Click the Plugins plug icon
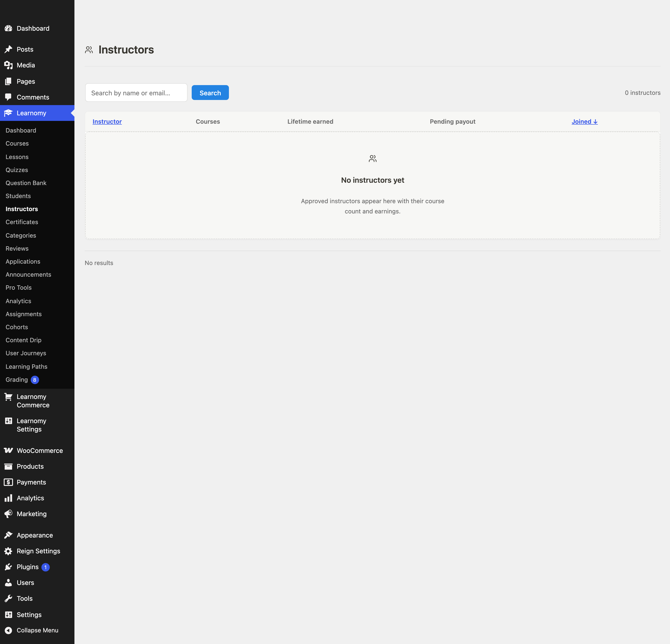670x644 pixels. tap(8, 567)
